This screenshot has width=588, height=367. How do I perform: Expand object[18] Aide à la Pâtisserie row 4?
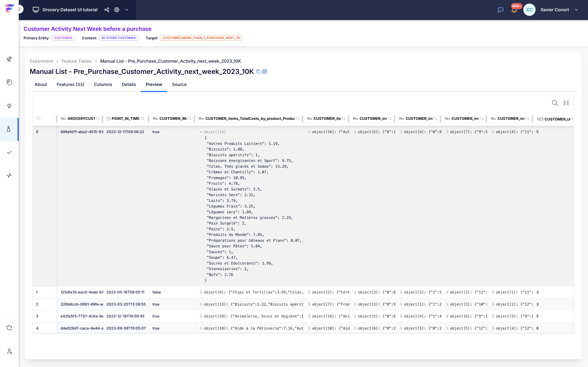click(x=201, y=328)
